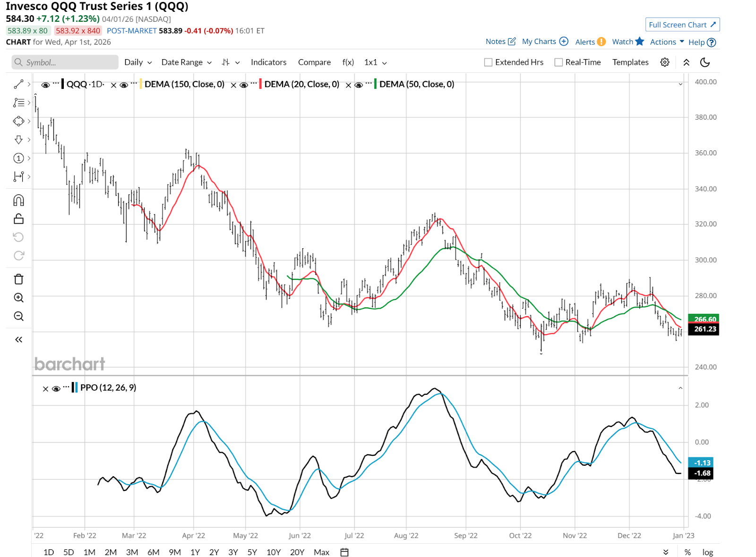Open the Indicators menu
The height and width of the screenshot is (557, 756).
268,62
